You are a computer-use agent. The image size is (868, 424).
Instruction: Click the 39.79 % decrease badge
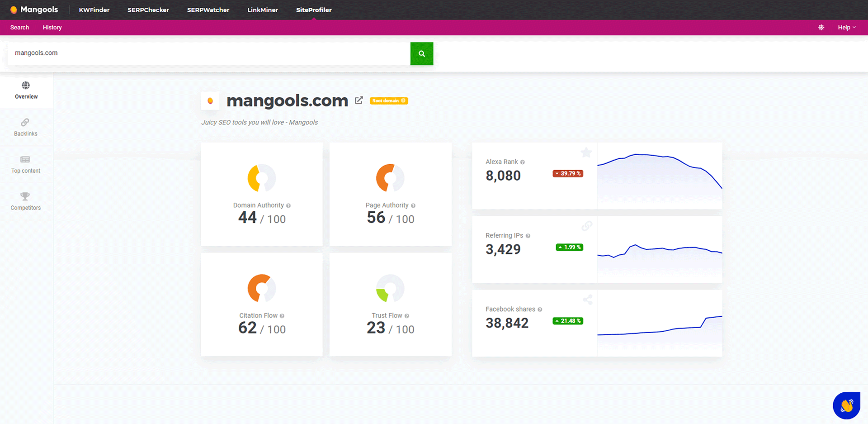[568, 173]
